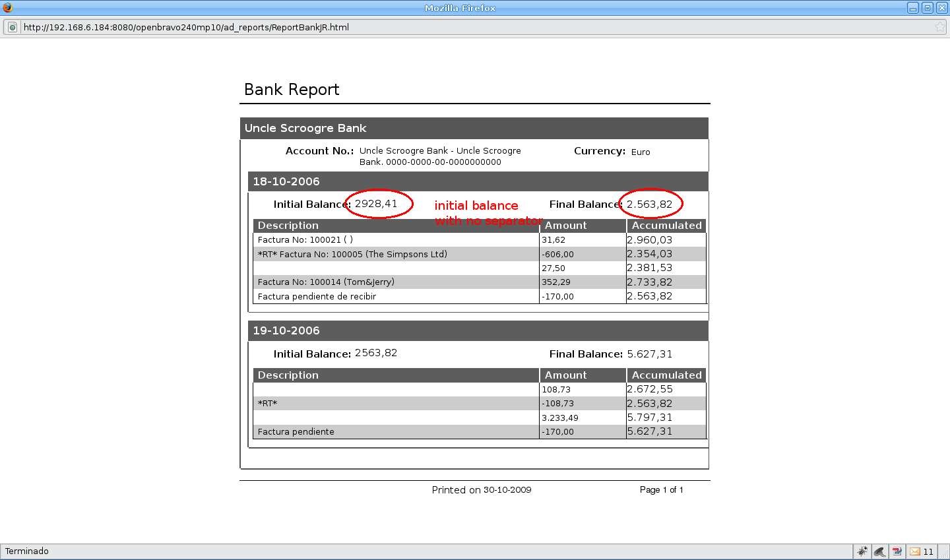Click the Uncle Scroogre Bank header bar
The width and height of the screenshot is (950, 560).
tap(474, 128)
